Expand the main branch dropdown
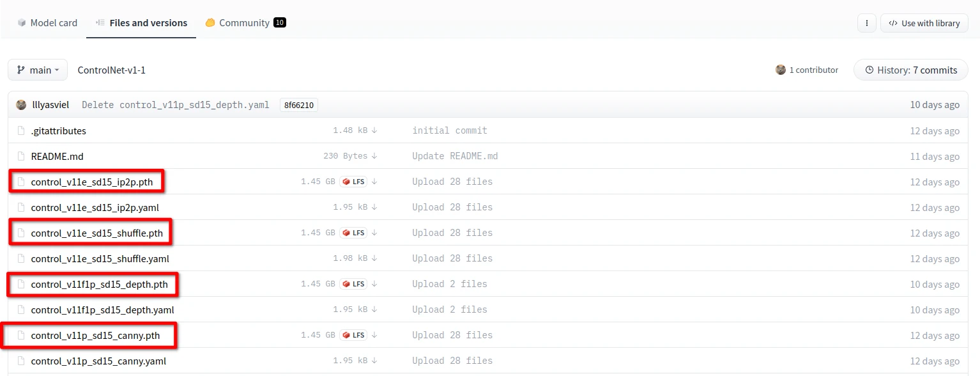The image size is (980, 376). pos(38,70)
